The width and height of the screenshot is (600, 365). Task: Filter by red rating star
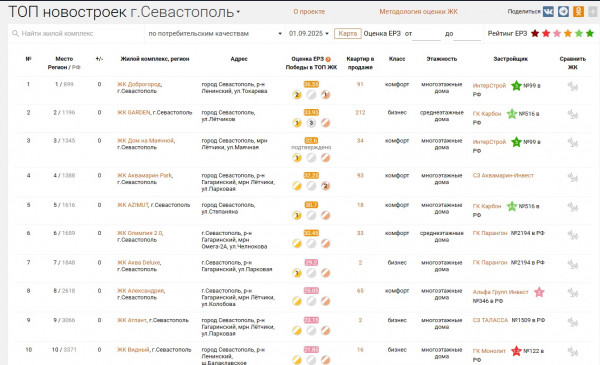point(546,34)
